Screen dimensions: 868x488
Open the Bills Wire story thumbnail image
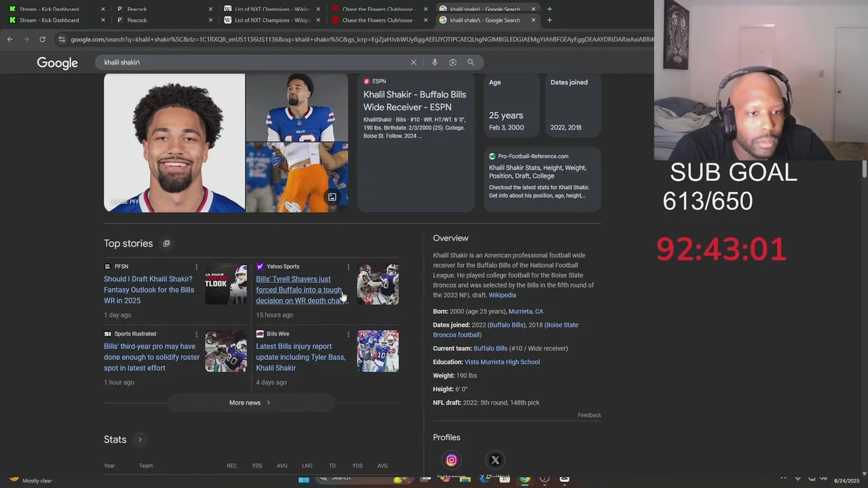[x=378, y=351]
